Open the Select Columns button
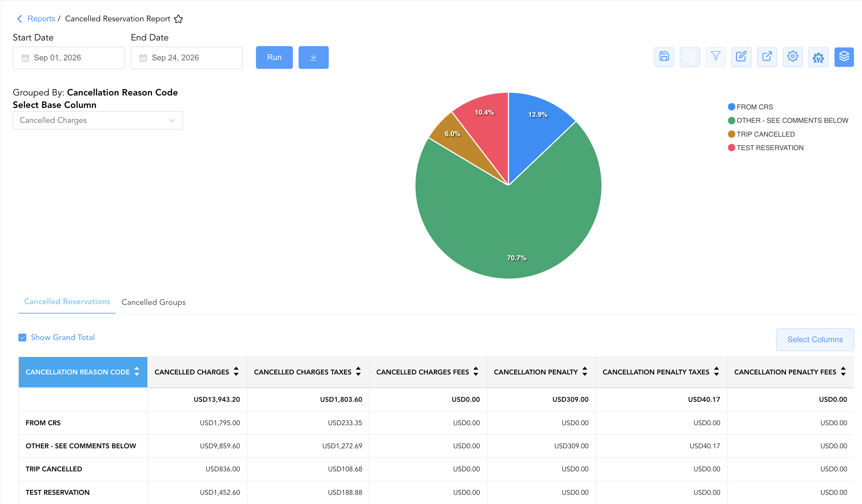The height and width of the screenshot is (504, 862). (815, 340)
